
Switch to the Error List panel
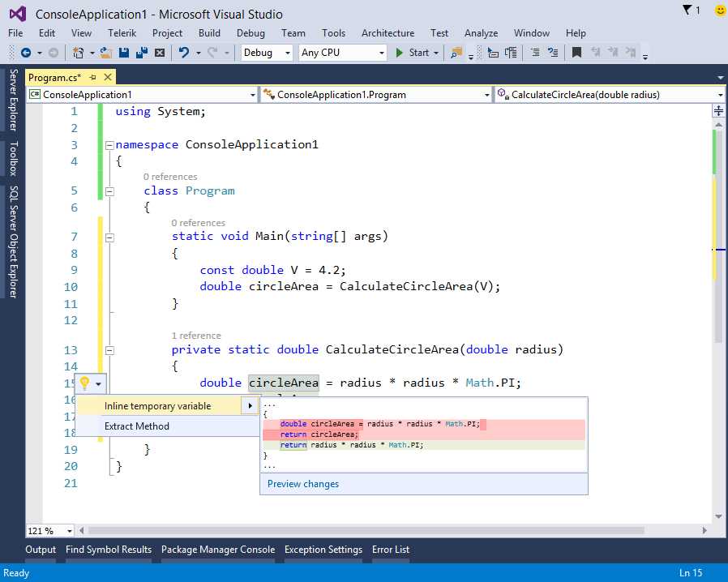390,550
